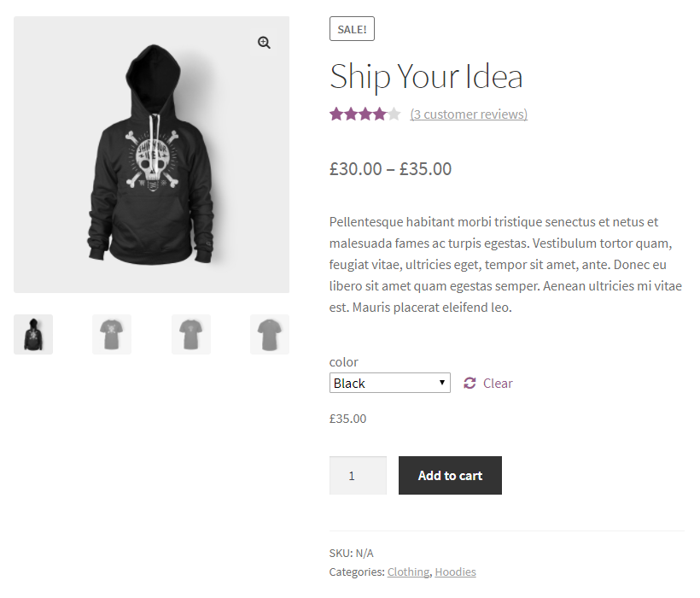Open the color dropdown showing Black
Viewport: 700px width, 598px height.
click(389, 384)
